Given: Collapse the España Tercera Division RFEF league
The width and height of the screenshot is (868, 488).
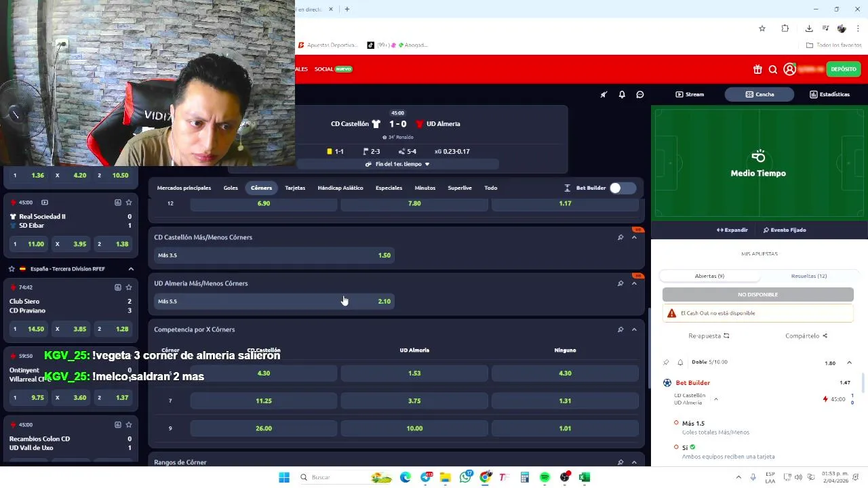Looking at the screenshot, I should (x=131, y=268).
